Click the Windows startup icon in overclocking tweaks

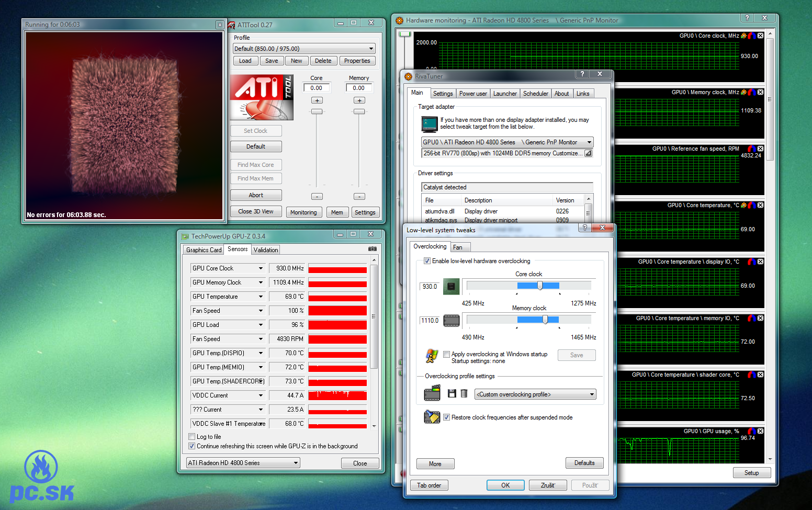click(431, 356)
